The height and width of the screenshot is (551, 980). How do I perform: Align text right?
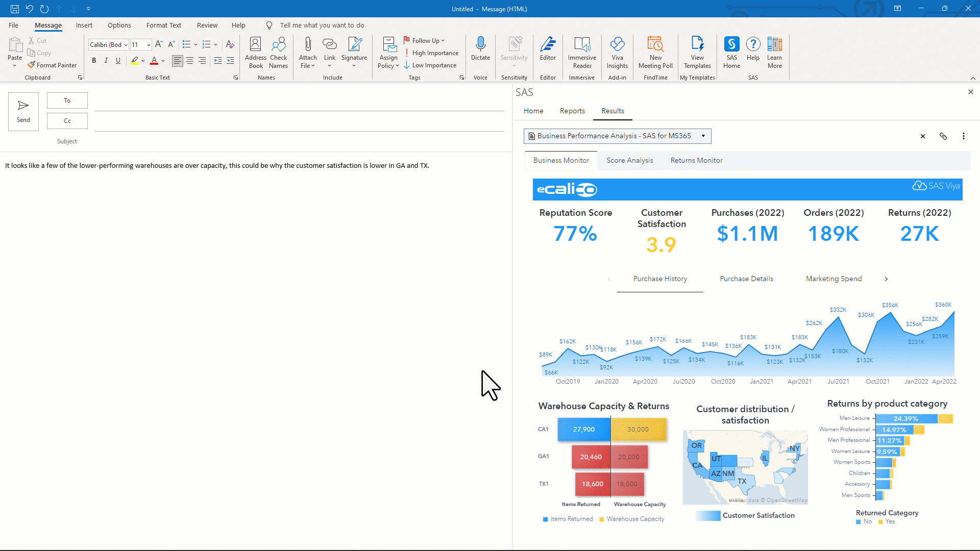pyautogui.click(x=202, y=61)
